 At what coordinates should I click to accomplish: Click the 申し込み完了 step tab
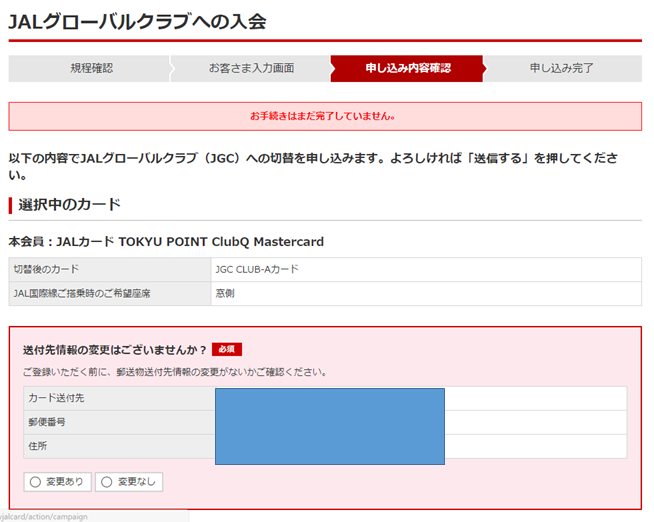click(x=562, y=68)
